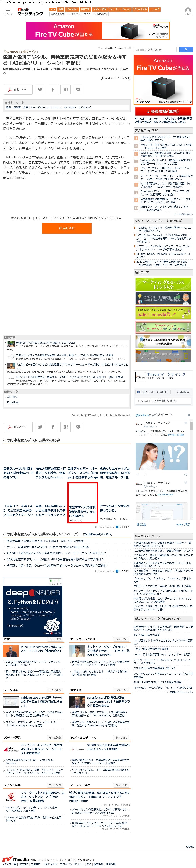196x868 pixels.
Task: Click the Allied Architects logo thumbnail
Action: click(x=11, y=750)
